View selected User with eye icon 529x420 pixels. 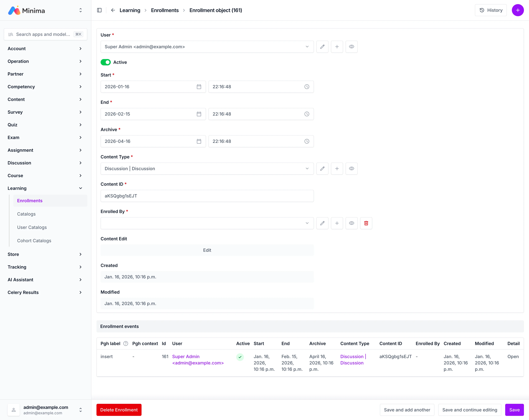tap(351, 47)
